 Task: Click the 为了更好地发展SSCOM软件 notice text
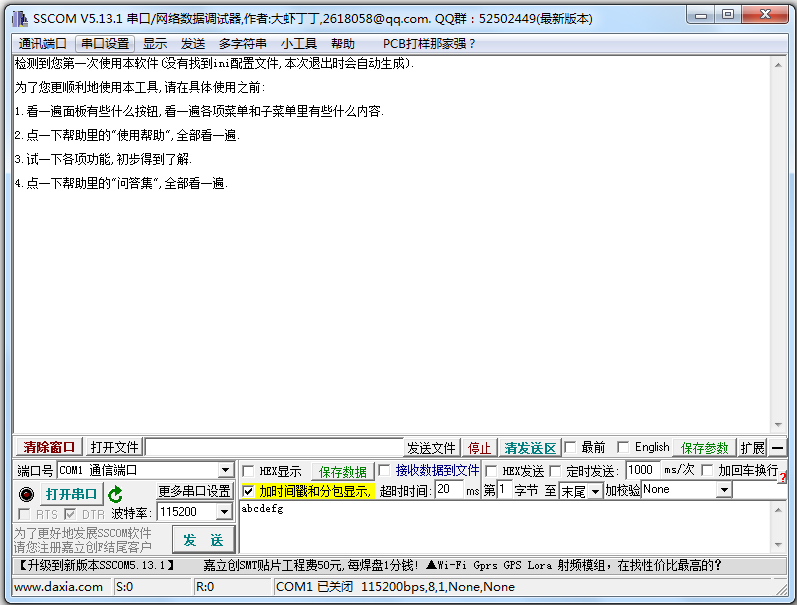coord(82,533)
